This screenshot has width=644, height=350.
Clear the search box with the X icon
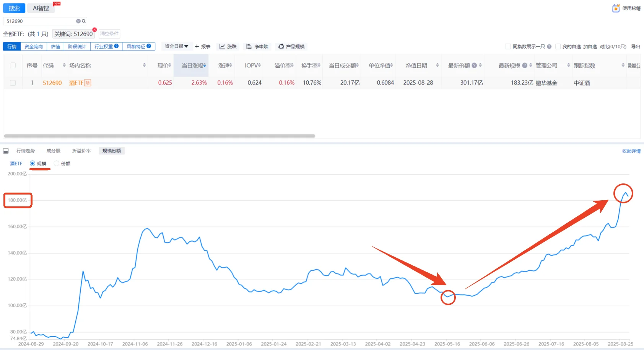[x=78, y=21]
